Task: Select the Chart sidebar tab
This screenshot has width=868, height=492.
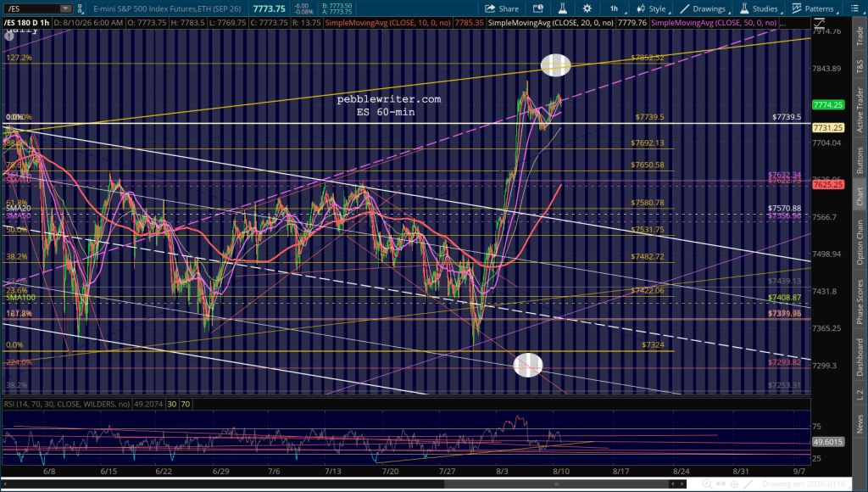Action: [860, 196]
